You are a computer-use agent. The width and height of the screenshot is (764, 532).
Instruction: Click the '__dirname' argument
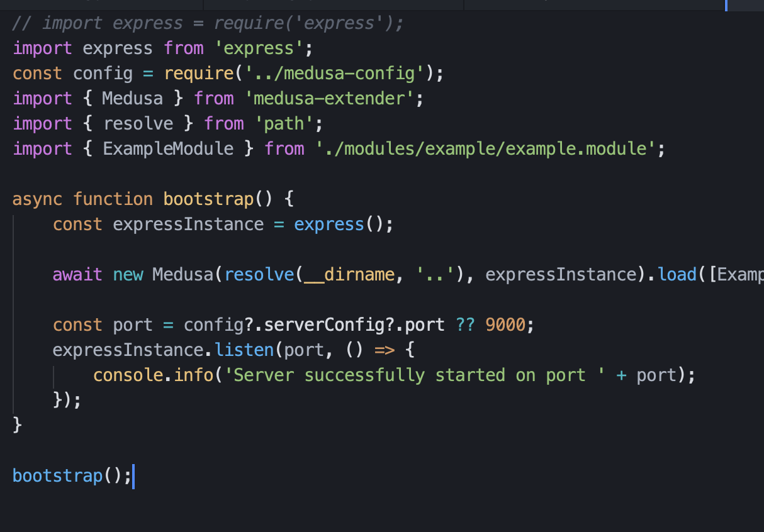tap(349, 274)
